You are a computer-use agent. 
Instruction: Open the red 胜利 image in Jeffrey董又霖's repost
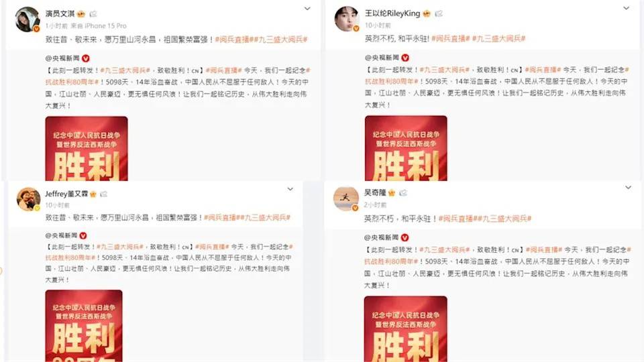(x=84, y=326)
